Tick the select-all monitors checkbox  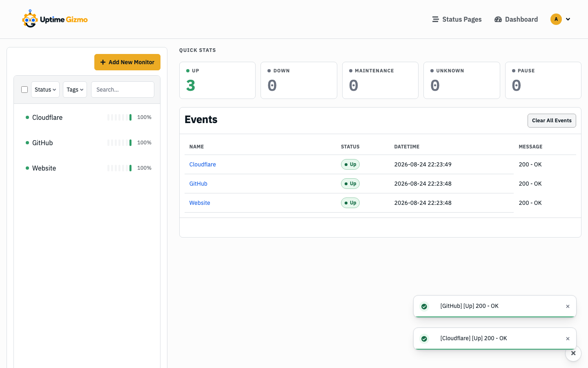coord(24,90)
